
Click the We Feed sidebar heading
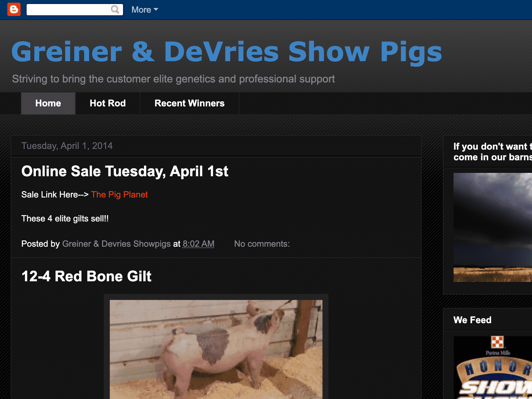[472, 320]
